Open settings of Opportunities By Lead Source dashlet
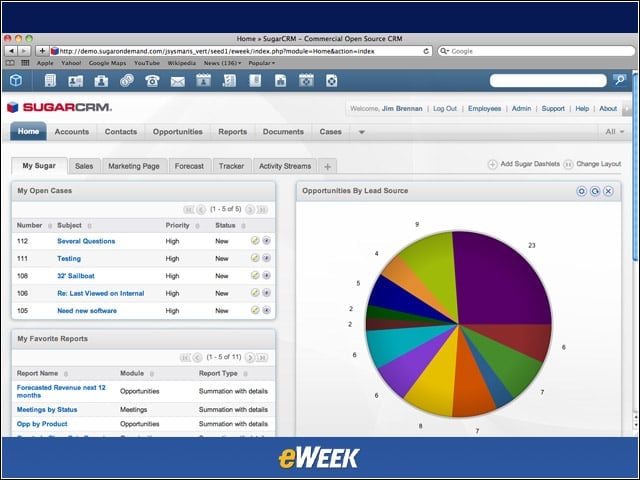This screenshot has height=480, width=640. pyautogui.click(x=582, y=191)
